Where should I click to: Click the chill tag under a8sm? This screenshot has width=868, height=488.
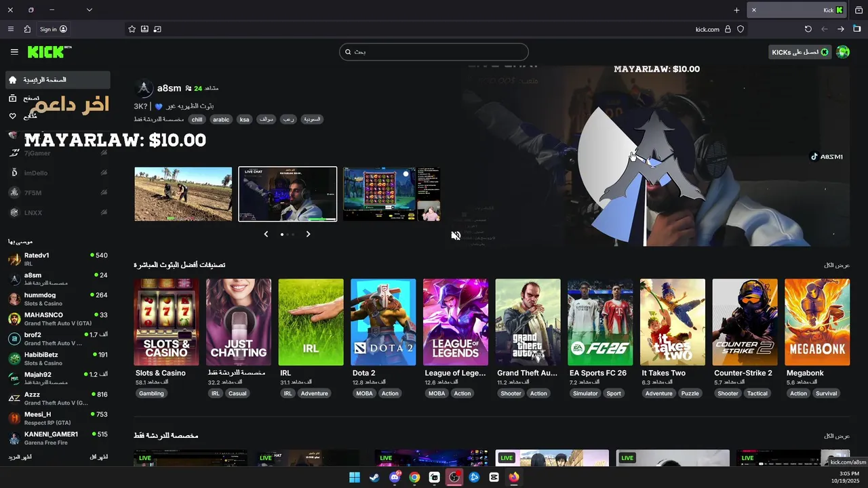point(197,119)
